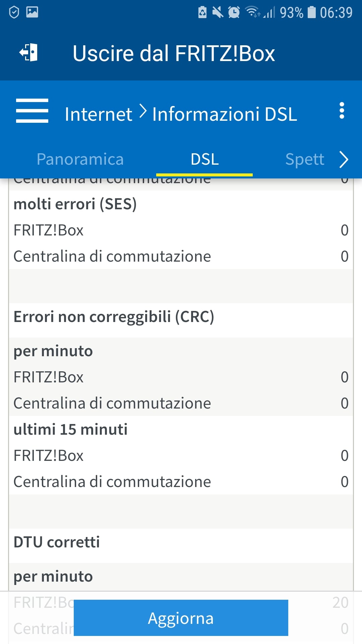Tap the DTU corretti section heading

(57, 542)
